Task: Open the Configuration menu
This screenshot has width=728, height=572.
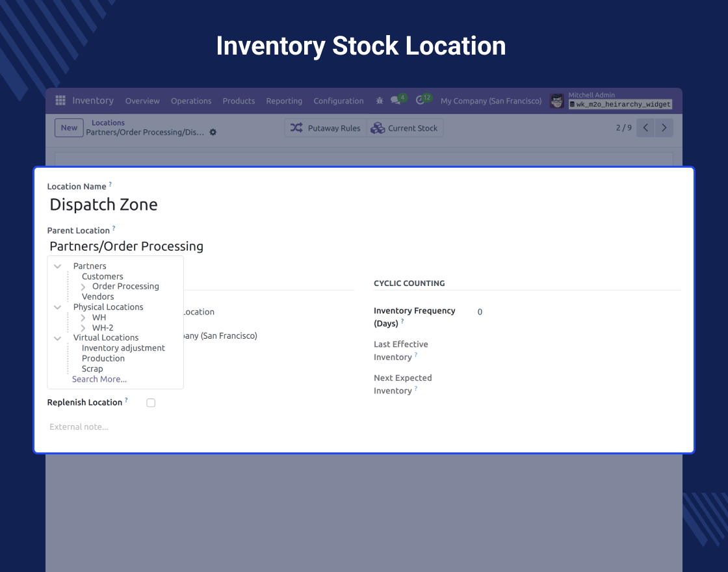Action: pyautogui.click(x=339, y=101)
